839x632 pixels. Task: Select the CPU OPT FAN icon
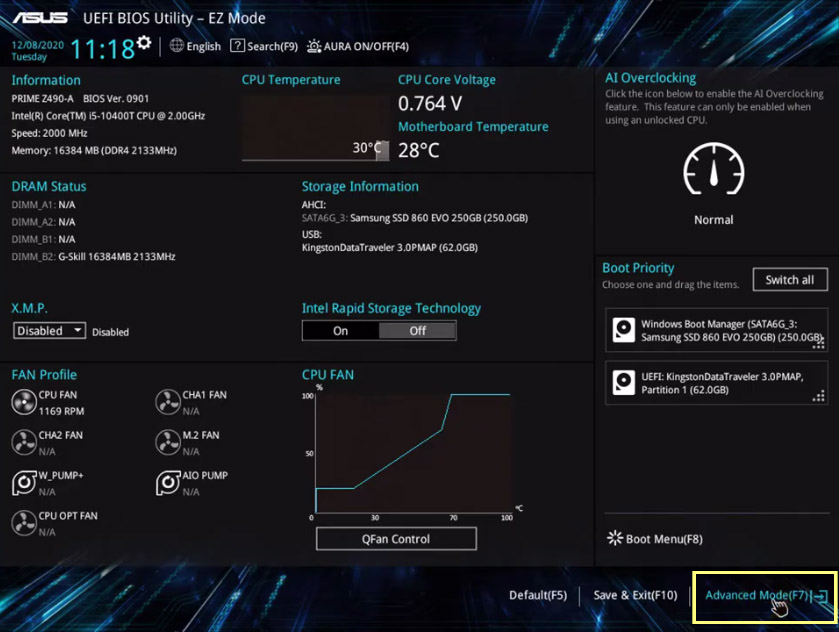point(24,523)
